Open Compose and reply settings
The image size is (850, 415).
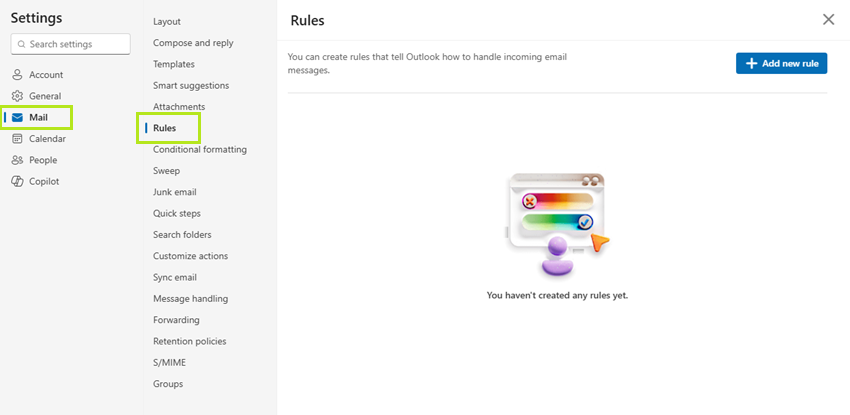click(193, 43)
